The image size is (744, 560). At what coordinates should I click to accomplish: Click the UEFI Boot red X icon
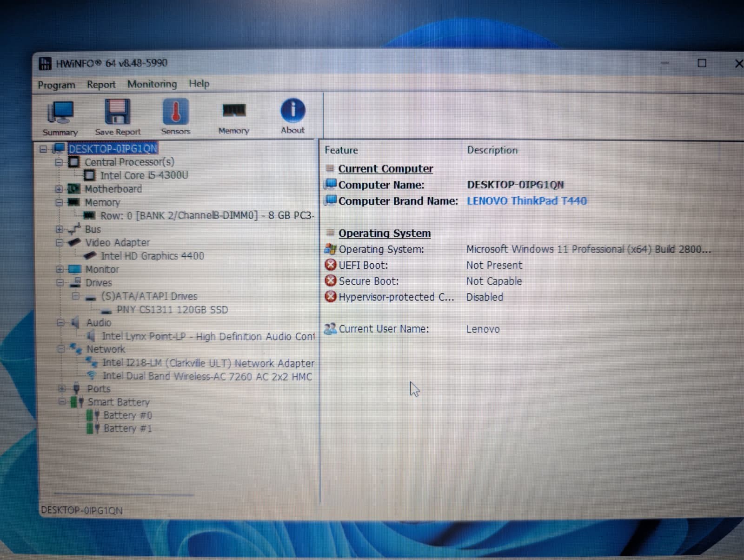331,265
